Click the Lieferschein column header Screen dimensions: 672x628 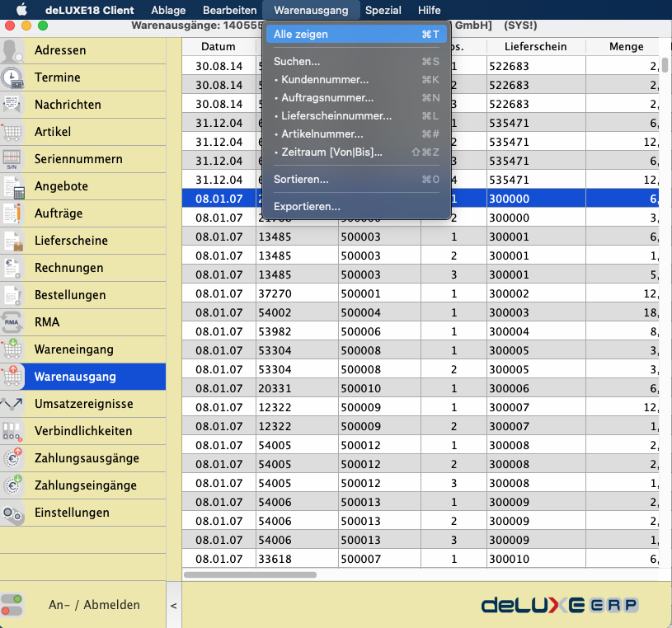click(535, 47)
